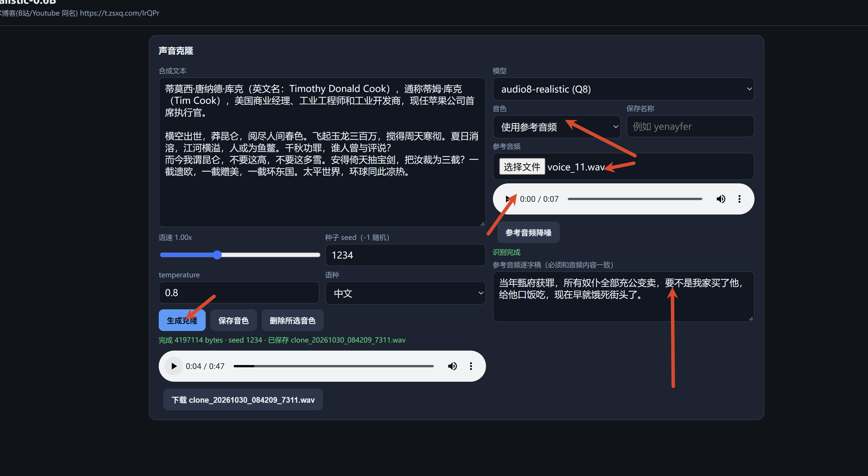Click the https://t.zsxq.com/IrQPr link text
Image resolution: width=868 pixels, height=476 pixels.
120,13
